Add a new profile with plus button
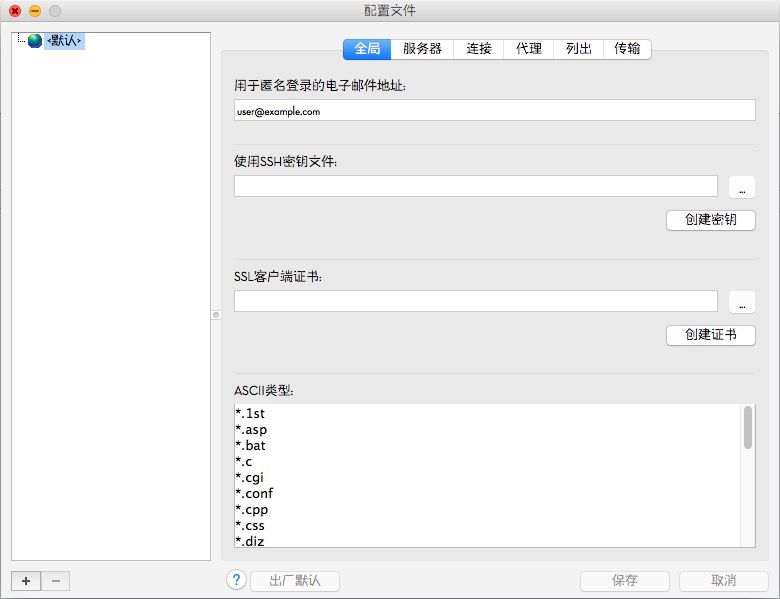Screen dimensions: 780x599 coord(26,581)
